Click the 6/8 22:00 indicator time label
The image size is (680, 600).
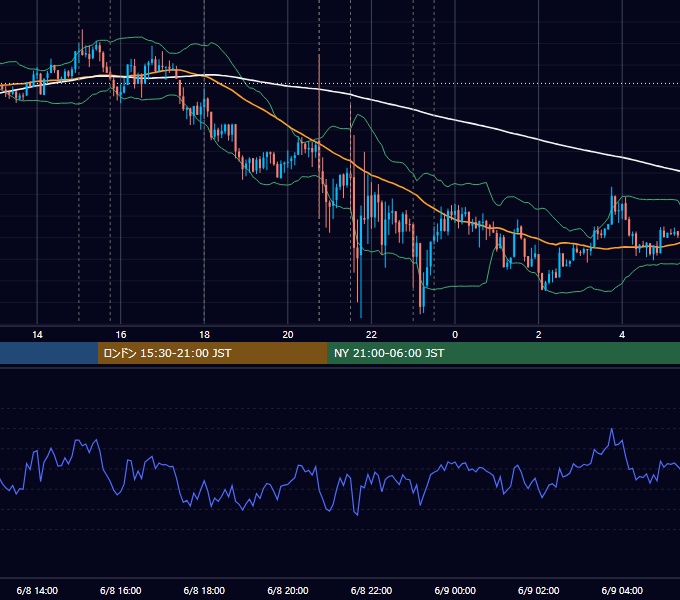[x=371, y=590]
